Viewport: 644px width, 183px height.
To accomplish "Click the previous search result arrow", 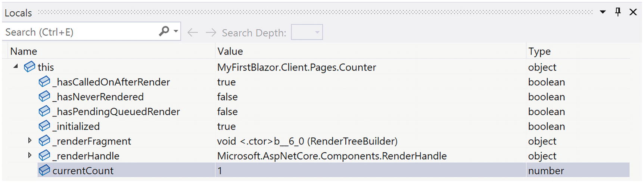I will (x=193, y=32).
